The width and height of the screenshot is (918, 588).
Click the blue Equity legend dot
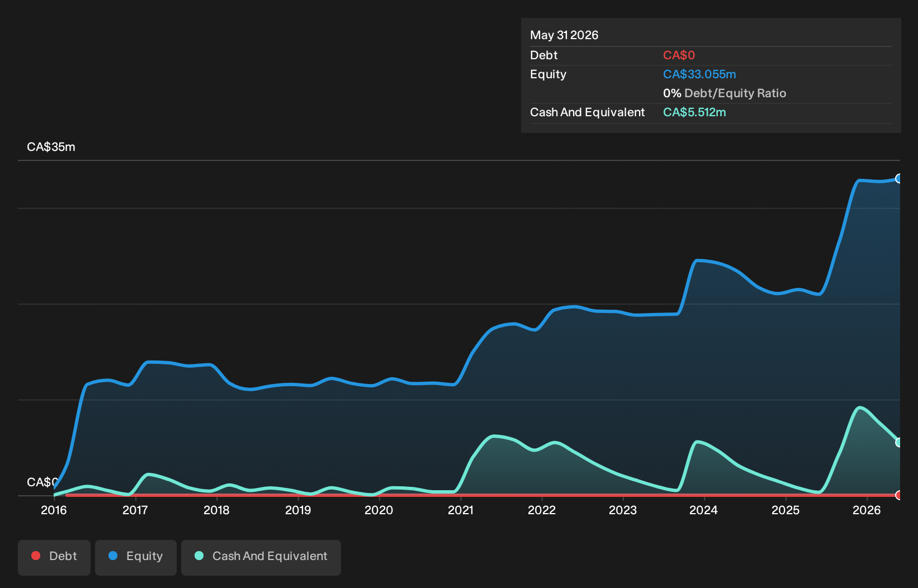(113, 556)
